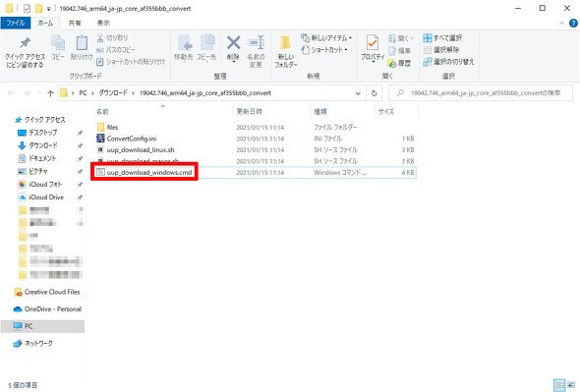The height and width of the screenshot is (392, 580).
Task: Click the ダウンロード breadcrumb in the address bar
Action: 113,93
